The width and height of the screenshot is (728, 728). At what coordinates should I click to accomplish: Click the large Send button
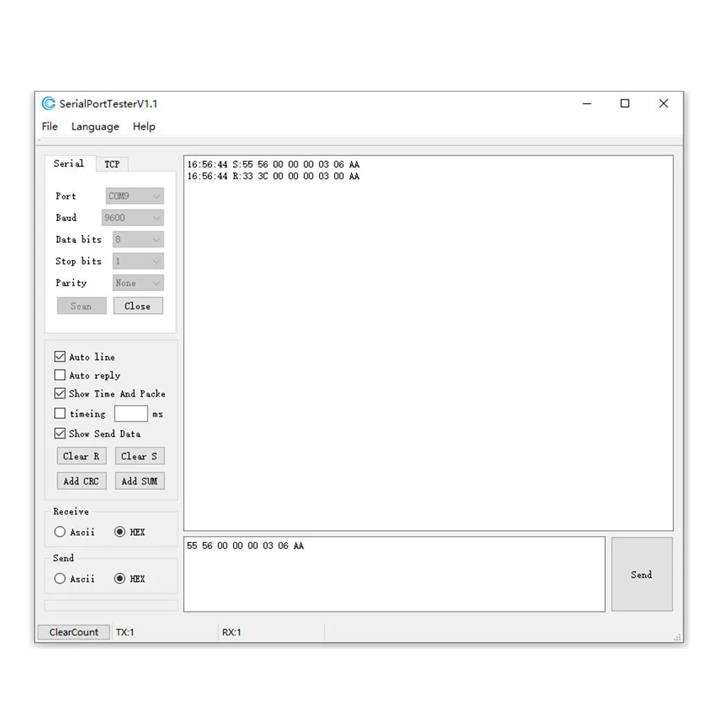pyautogui.click(x=641, y=574)
